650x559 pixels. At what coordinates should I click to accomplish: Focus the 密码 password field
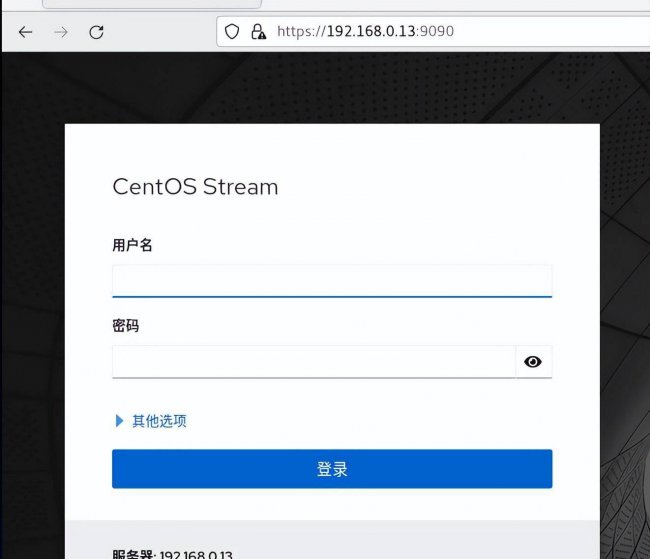[x=314, y=362]
